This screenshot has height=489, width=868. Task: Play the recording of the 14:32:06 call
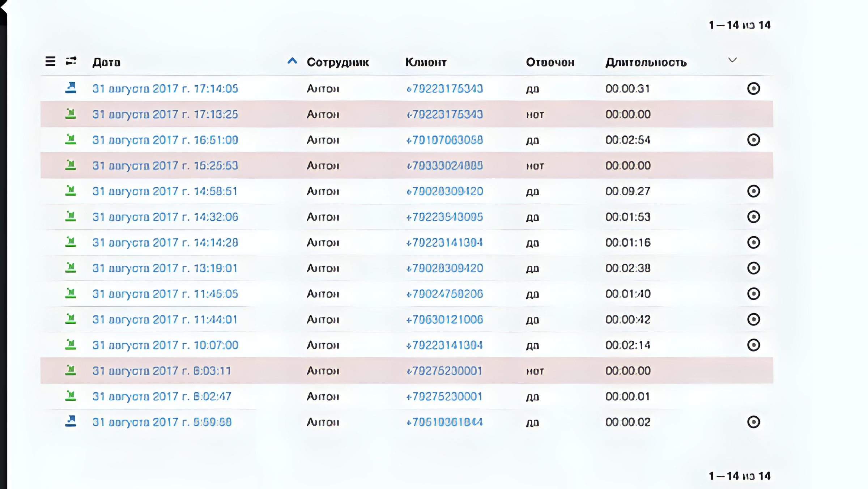click(754, 217)
